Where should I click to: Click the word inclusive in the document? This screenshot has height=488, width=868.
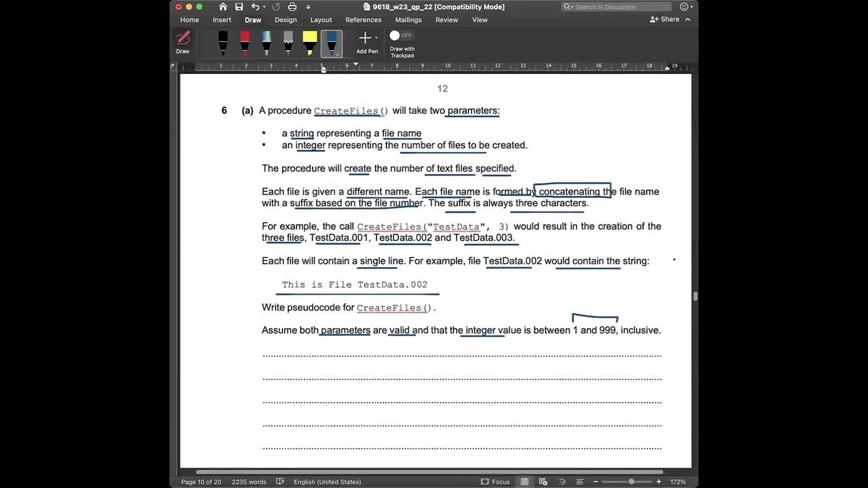point(639,331)
